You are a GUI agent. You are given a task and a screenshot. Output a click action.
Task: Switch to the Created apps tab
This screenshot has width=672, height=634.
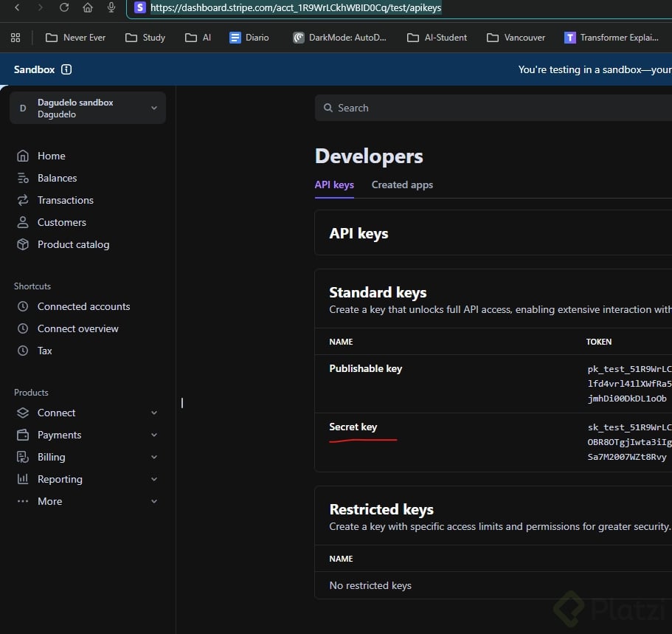point(402,185)
